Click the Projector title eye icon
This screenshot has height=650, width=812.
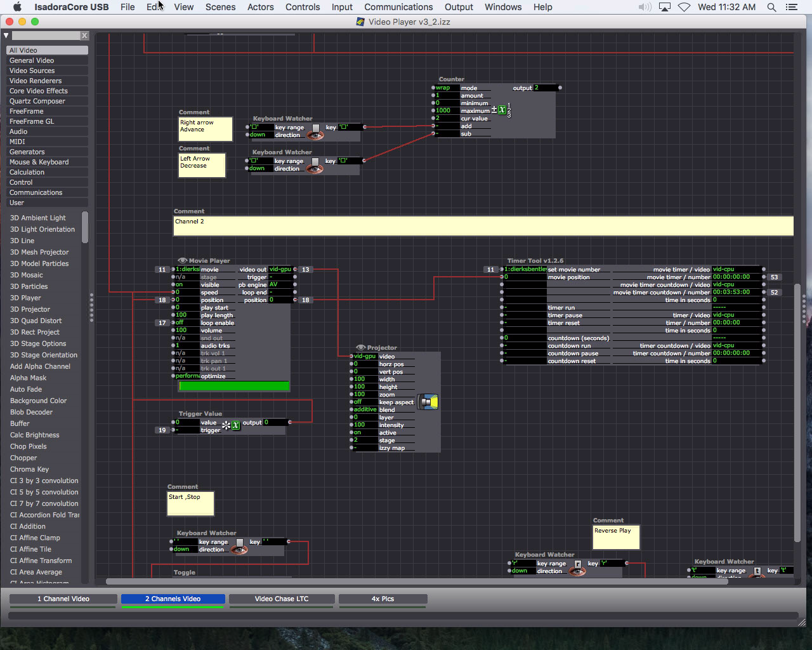(361, 348)
